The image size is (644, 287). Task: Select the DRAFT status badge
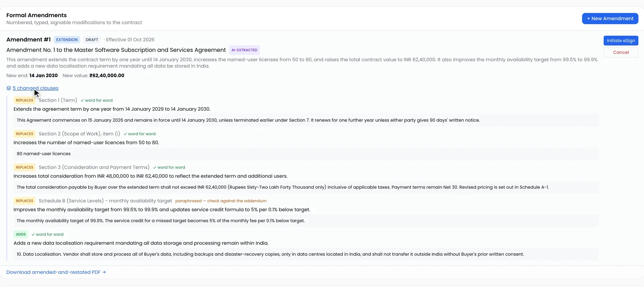(92, 40)
